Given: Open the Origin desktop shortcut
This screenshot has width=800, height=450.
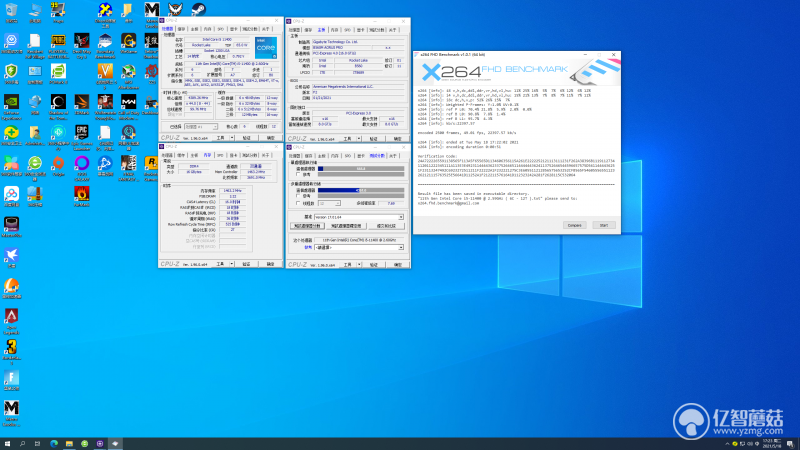Looking at the screenshot, I should click(x=58, y=166).
